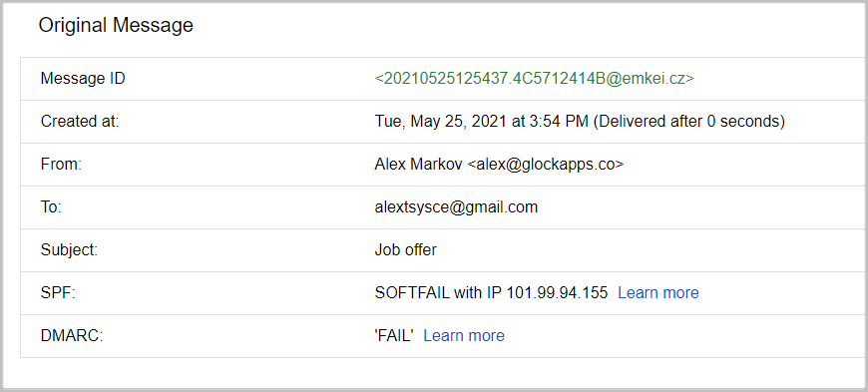
Task: Open the DMARC Learn more link
Action: tap(464, 335)
